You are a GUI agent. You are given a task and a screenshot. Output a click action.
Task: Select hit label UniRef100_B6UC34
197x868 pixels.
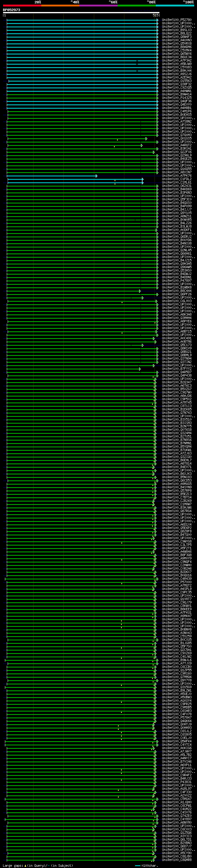pyautogui.click(x=177, y=57)
